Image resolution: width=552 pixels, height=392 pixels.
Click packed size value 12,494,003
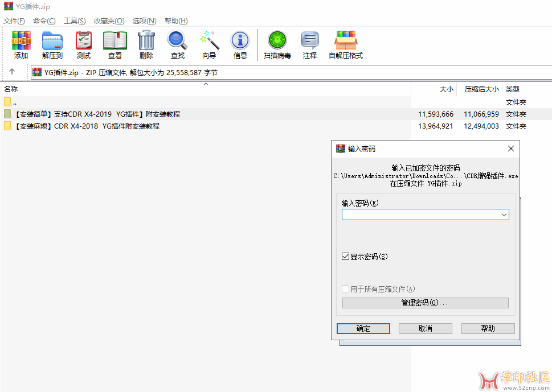481,126
